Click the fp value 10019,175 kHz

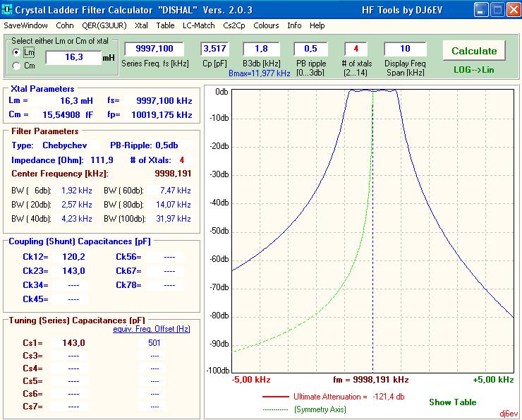162,115
